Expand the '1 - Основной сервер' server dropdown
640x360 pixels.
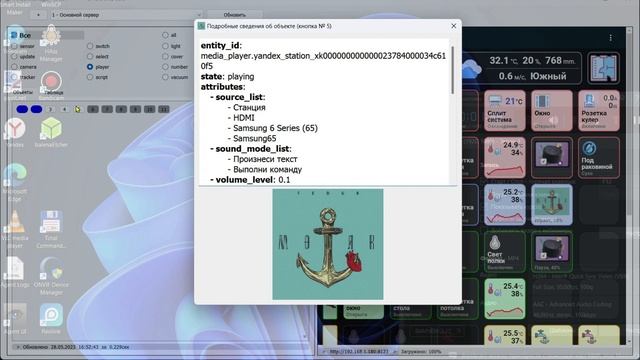coord(126,15)
